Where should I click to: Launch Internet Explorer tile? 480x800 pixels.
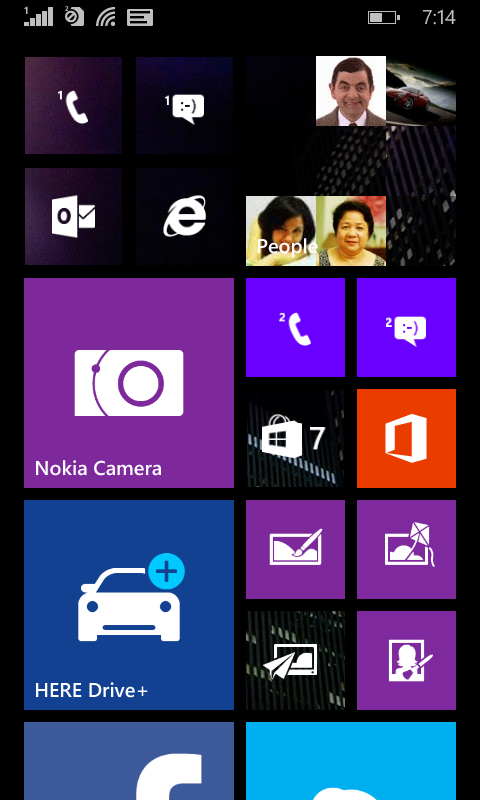tap(184, 216)
